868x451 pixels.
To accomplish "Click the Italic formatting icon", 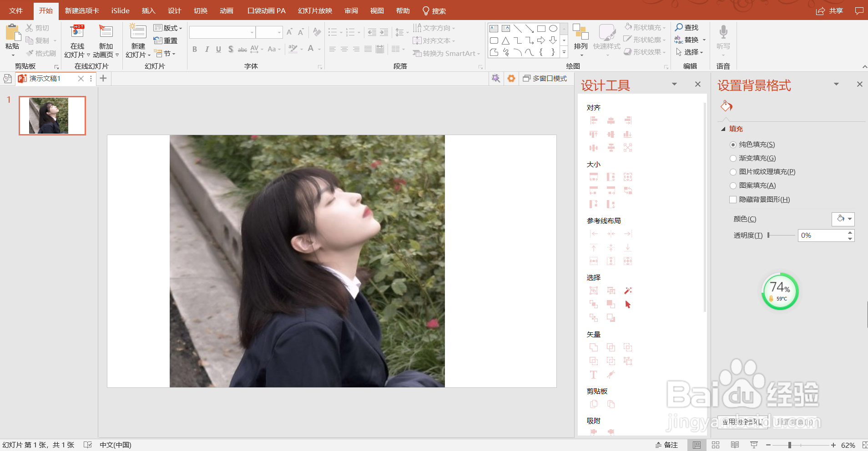I will [207, 49].
